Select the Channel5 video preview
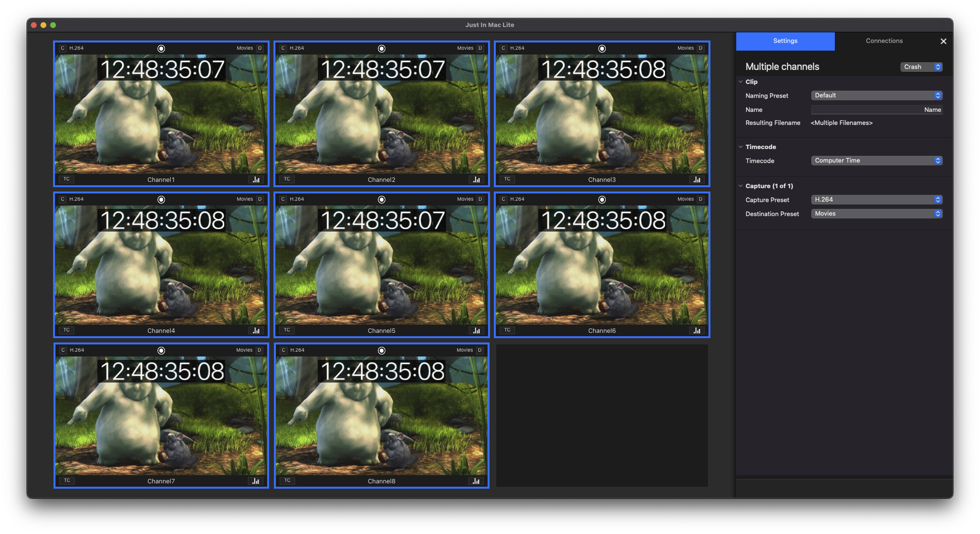This screenshot has width=980, height=534. pos(381,265)
